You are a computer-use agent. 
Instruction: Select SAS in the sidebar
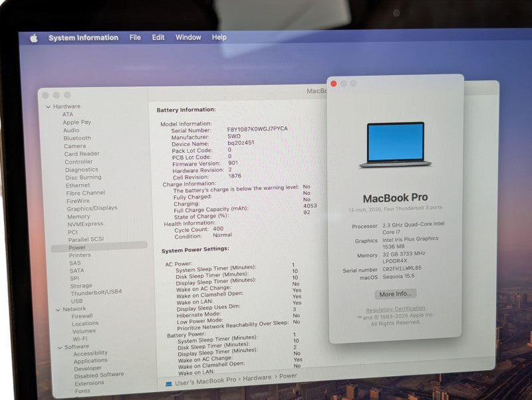[75, 263]
